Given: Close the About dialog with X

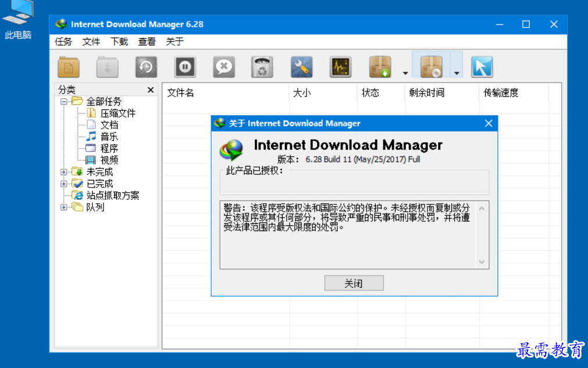Looking at the screenshot, I should [x=488, y=123].
